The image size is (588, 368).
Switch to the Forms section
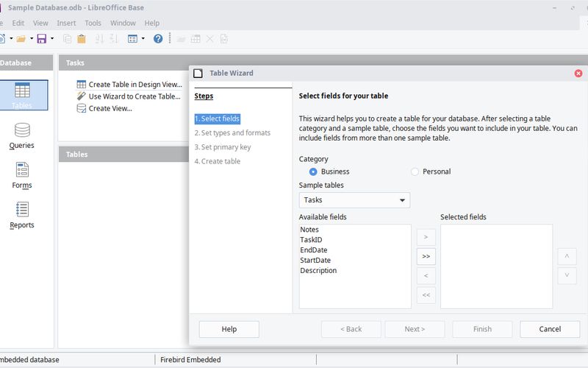(x=22, y=175)
